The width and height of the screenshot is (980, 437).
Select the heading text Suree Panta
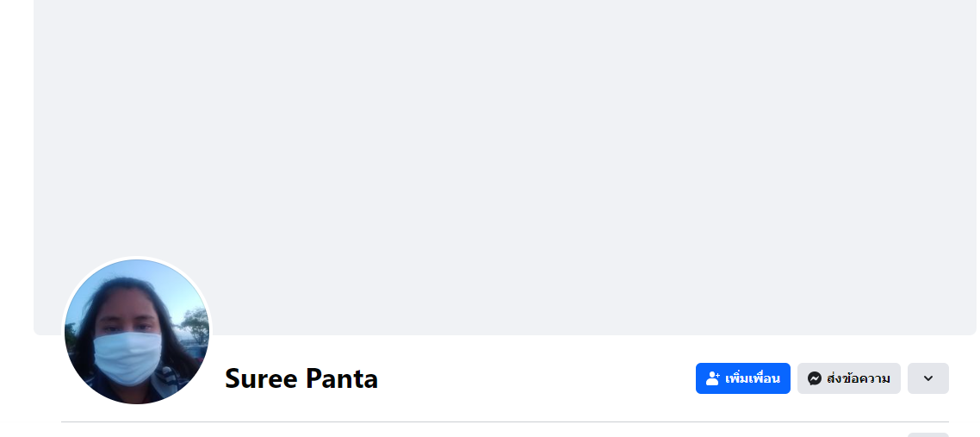[301, 378]
